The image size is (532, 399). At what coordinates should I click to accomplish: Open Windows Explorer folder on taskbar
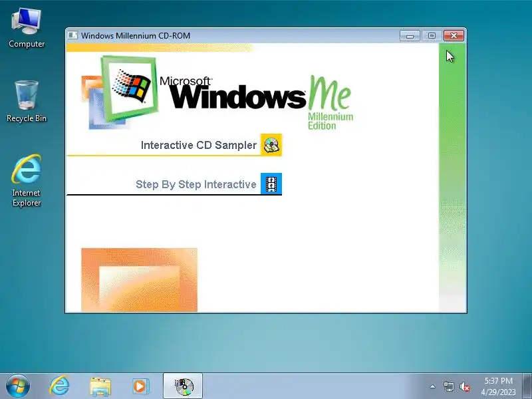[100, 386]
